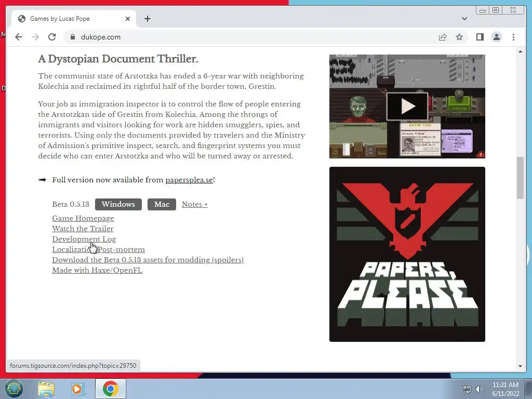
Task: Open the Windows Start menu orb
Action: [14, 389]
